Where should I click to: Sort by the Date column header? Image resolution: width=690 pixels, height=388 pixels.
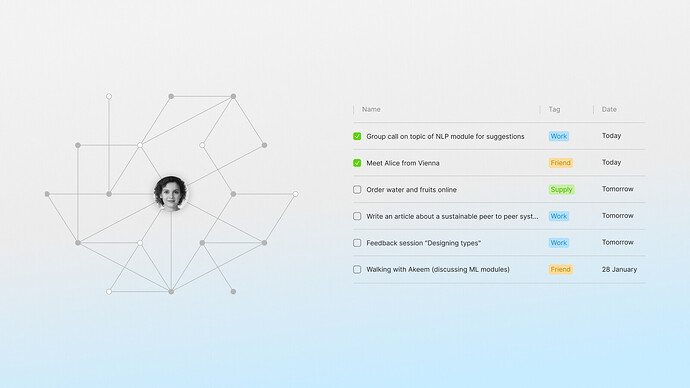(x=609, y=109)
